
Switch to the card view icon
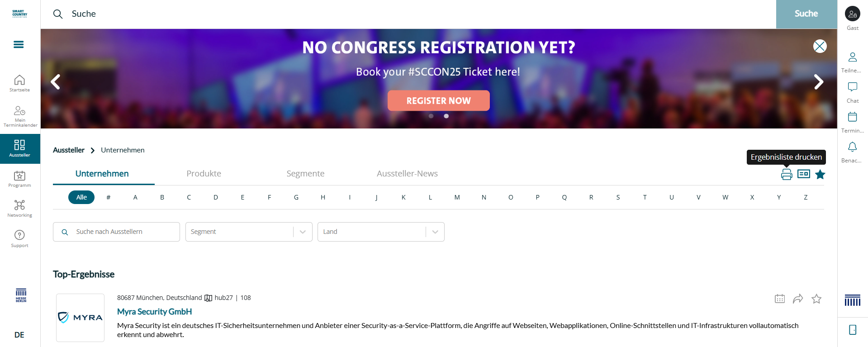[804, 174]
